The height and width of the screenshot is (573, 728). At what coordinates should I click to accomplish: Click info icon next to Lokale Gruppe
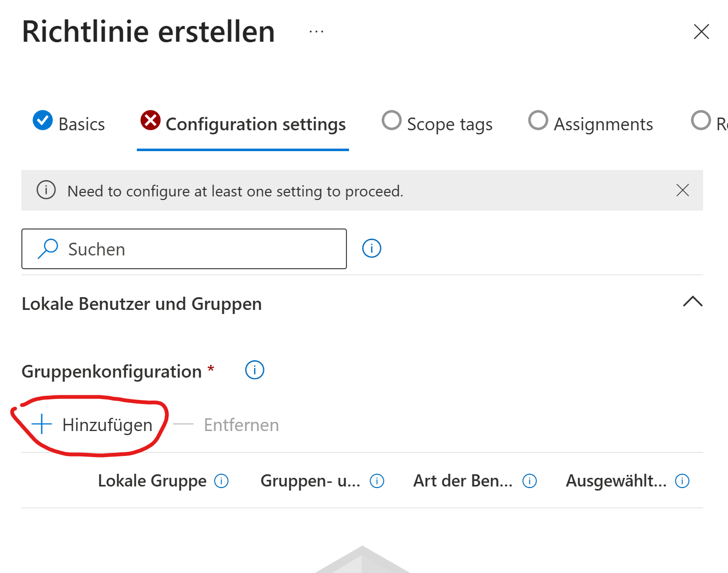221,481
